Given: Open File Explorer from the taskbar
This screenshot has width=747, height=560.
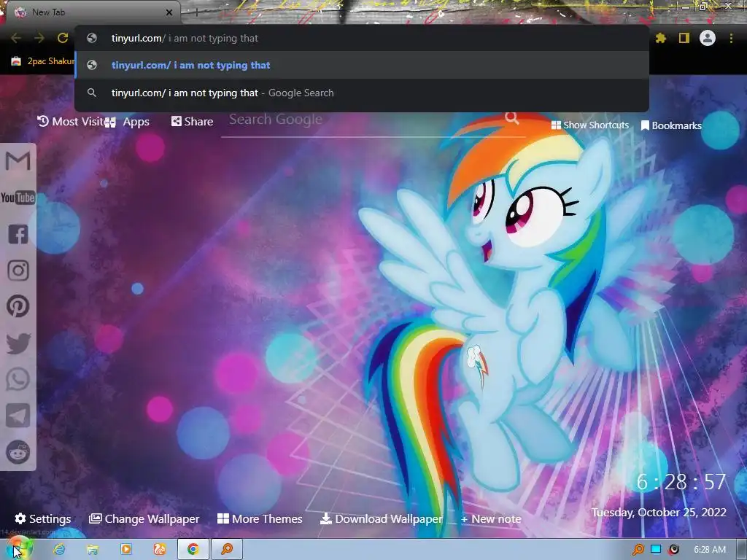Looking at the screenshot, I should 93,550.
